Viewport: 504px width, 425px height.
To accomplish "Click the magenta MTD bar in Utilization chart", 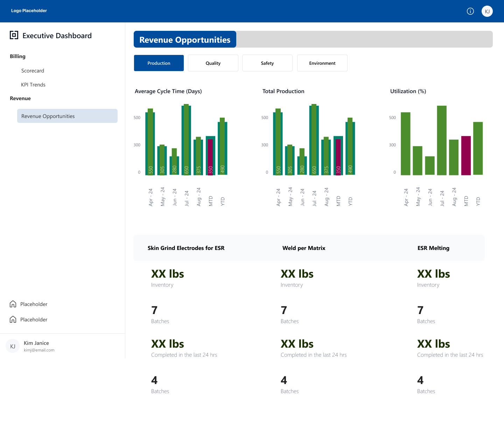I will click(466, 155).
